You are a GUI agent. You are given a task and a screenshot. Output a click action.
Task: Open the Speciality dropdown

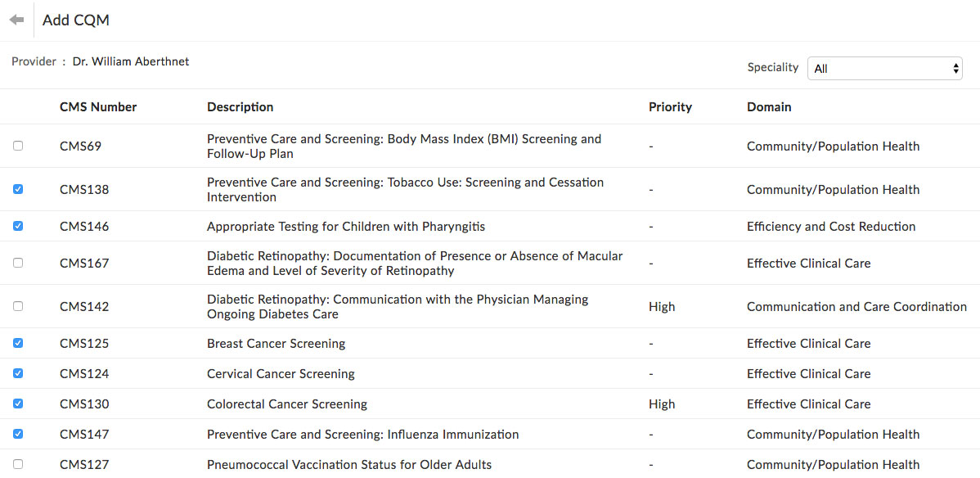884,69
